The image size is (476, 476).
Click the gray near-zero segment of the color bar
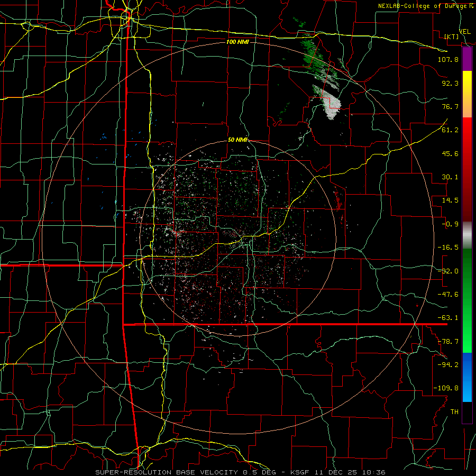[467, 235]
